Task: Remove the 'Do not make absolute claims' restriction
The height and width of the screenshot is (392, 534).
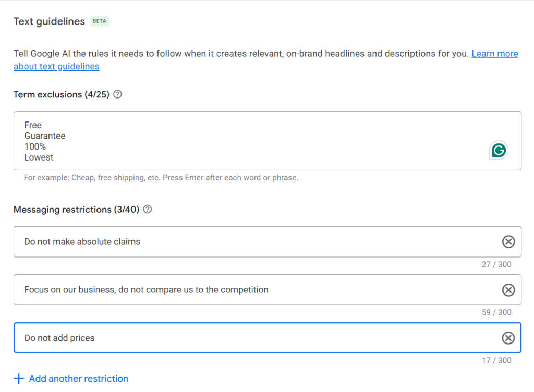Action: [508, 241]
